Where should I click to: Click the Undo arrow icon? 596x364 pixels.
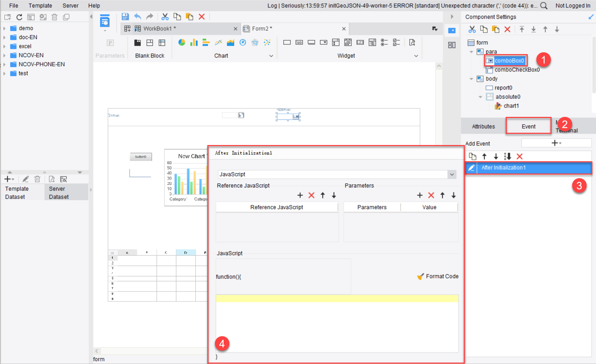138,17
